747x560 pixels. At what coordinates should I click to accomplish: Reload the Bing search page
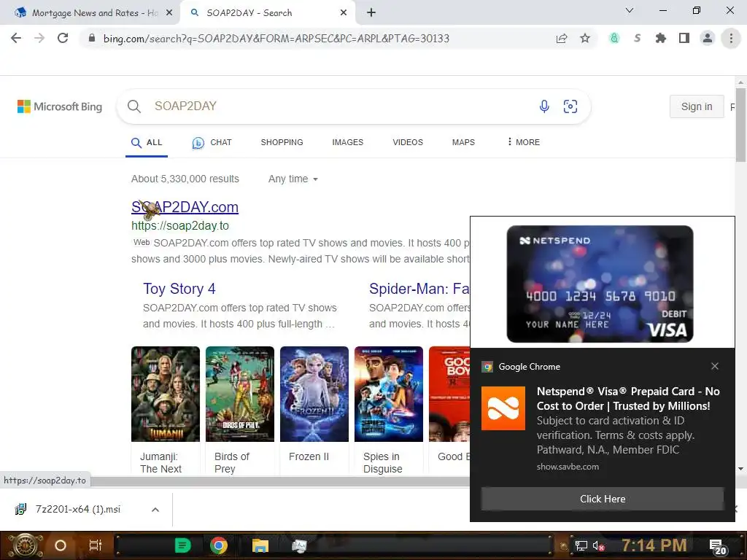(x=63, y=38)
